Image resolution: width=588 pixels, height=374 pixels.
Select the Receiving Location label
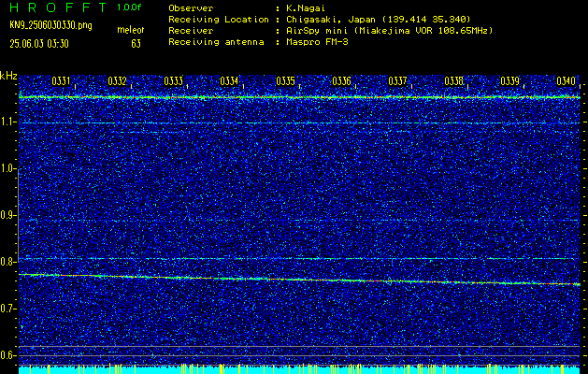click(219, 20)
